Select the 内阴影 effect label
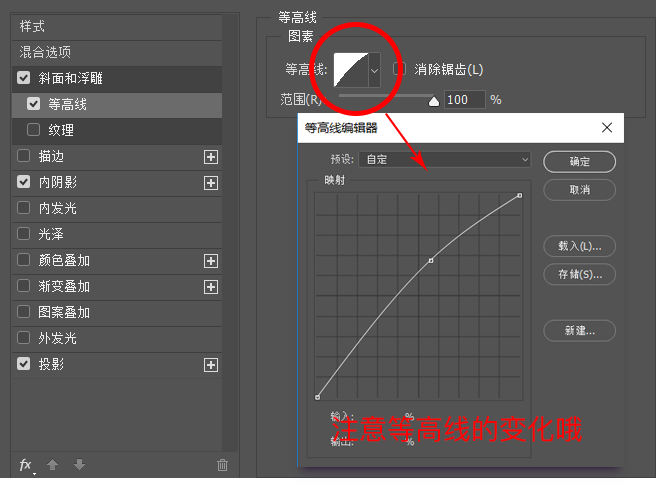This screenshot has width=656, height=485. pyautogui.click(x=58, y=182)
